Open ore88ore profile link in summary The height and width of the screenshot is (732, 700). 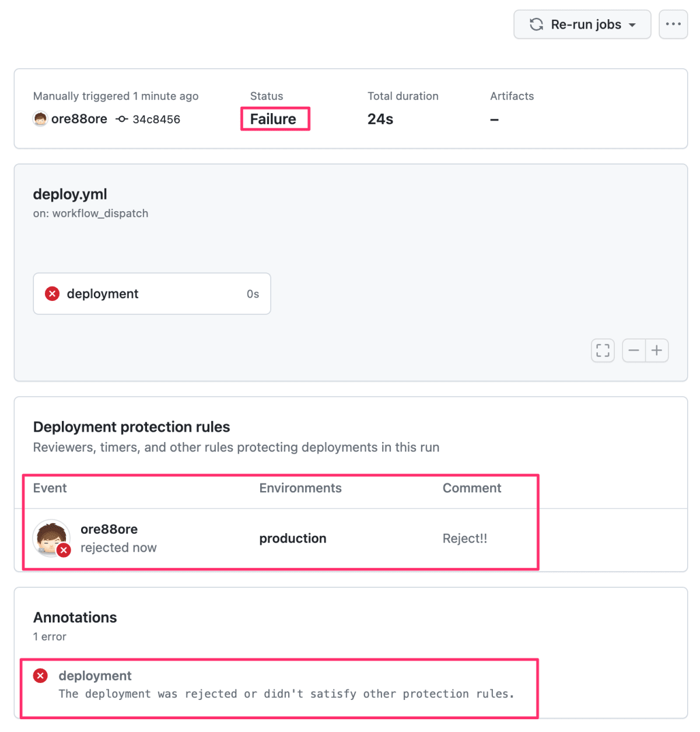pyautogui.click(x=79, y=119)
